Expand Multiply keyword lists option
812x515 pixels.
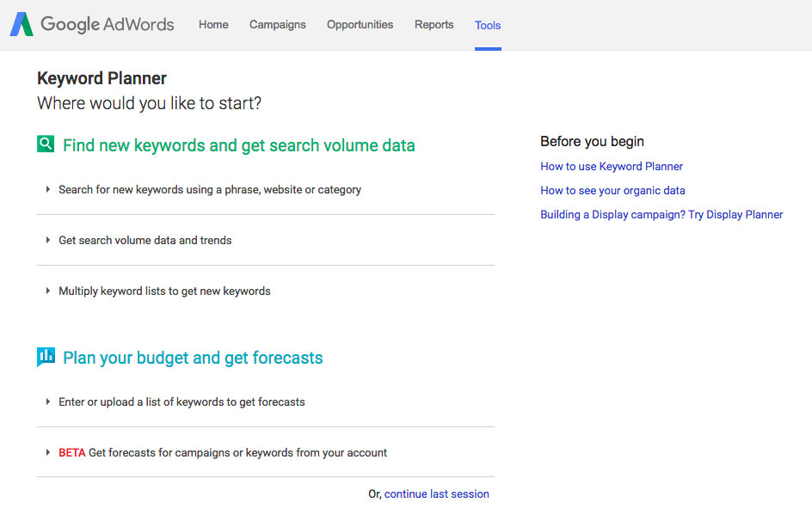[x=164, y=291]
